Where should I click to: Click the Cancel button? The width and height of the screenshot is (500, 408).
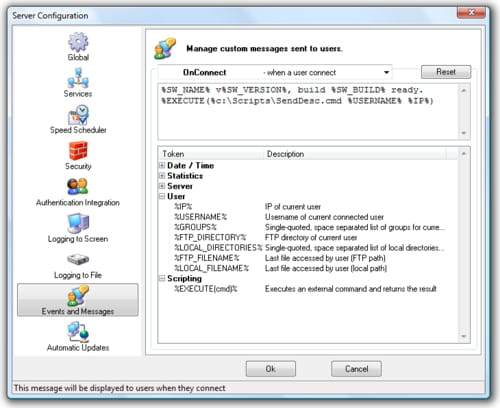click(x=356, y=369)
